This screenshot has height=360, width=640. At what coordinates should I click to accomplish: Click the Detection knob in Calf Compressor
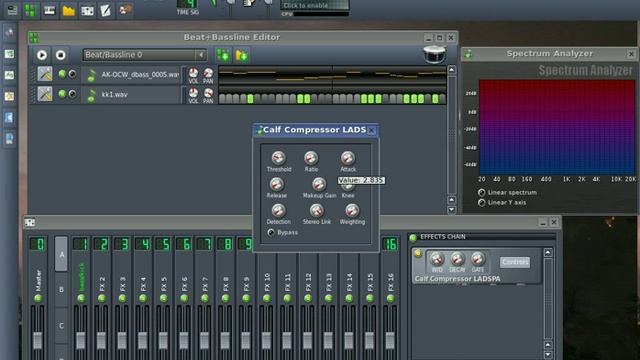[278, 210]
